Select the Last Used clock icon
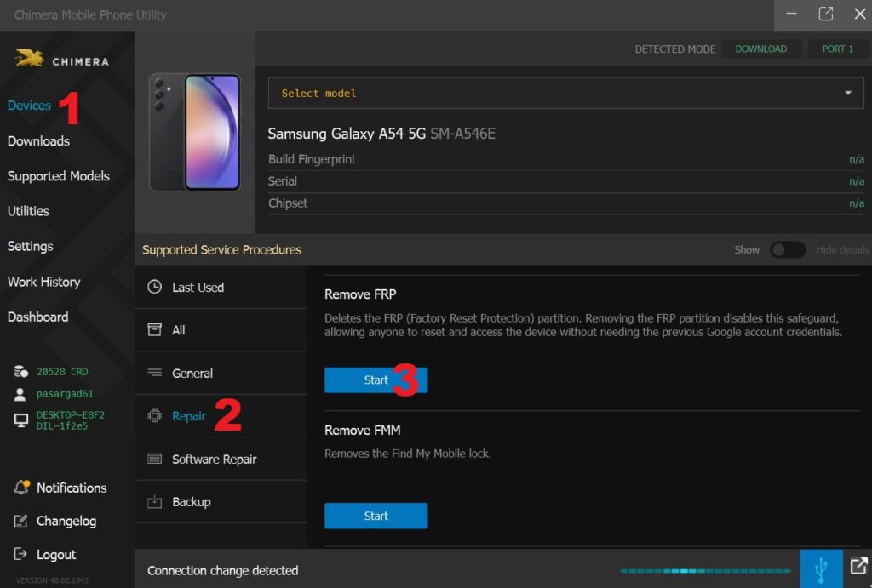872x588 pixels. pos(155,287)
